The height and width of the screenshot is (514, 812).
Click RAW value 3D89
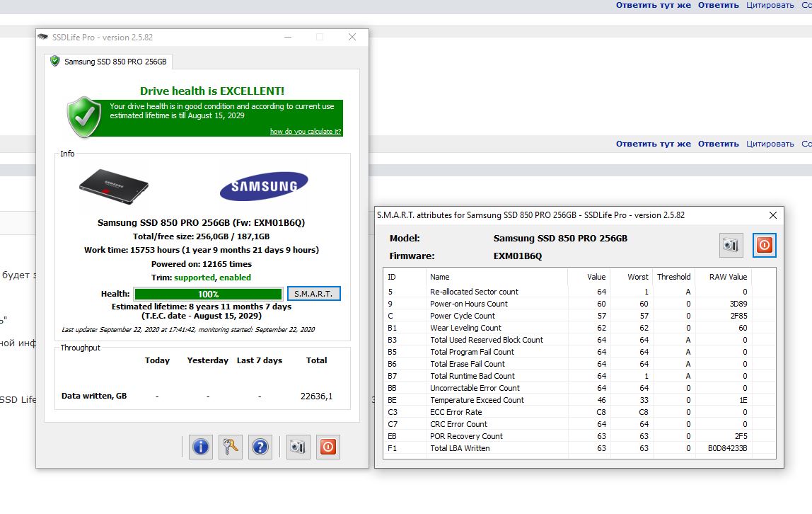point(738,304)
